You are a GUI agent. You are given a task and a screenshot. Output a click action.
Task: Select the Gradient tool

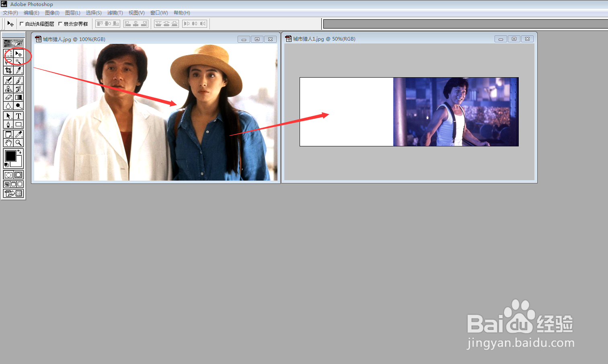click(18, 97)
